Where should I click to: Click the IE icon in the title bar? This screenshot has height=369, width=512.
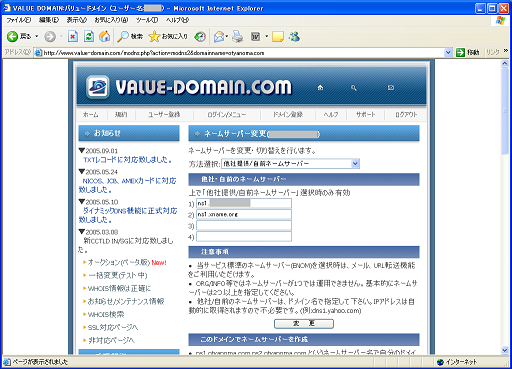7,8
